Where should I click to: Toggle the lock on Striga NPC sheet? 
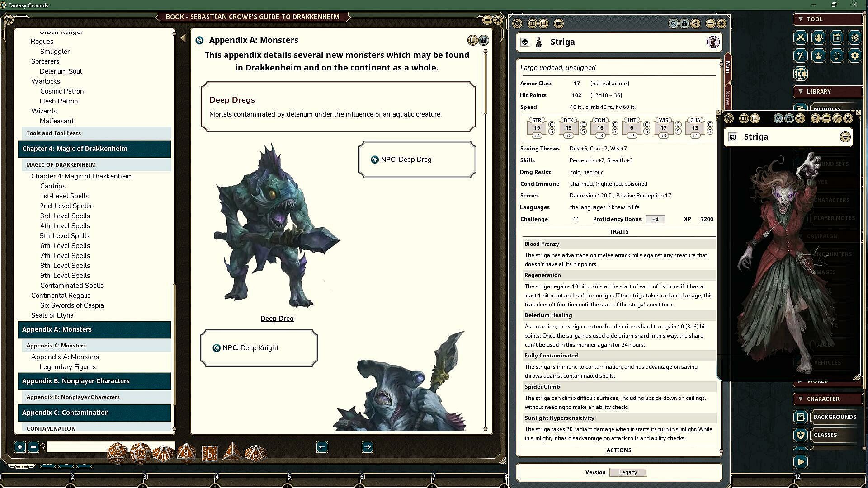click(684, 23)
